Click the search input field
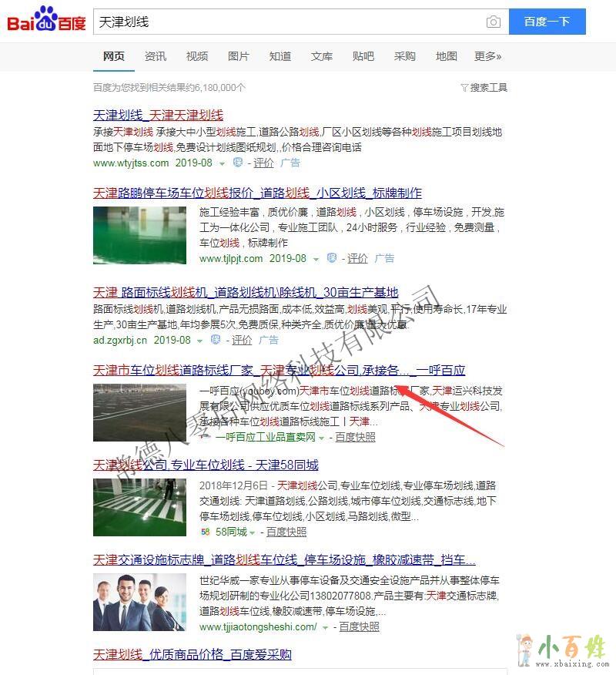 click(x=289, y=22)
